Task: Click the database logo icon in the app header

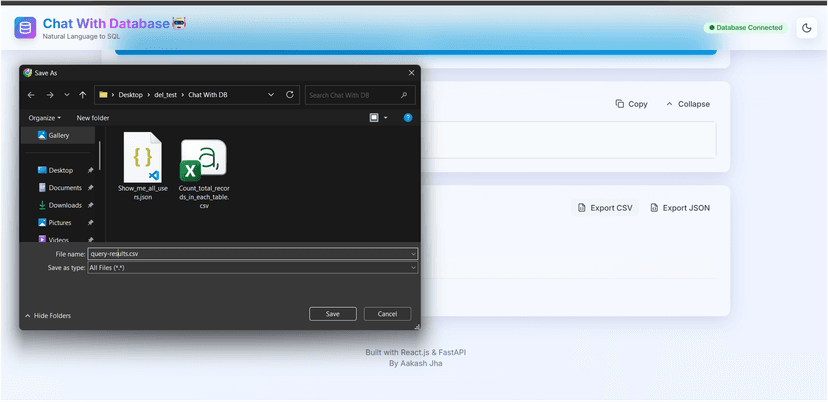Action: click(25, 28)
